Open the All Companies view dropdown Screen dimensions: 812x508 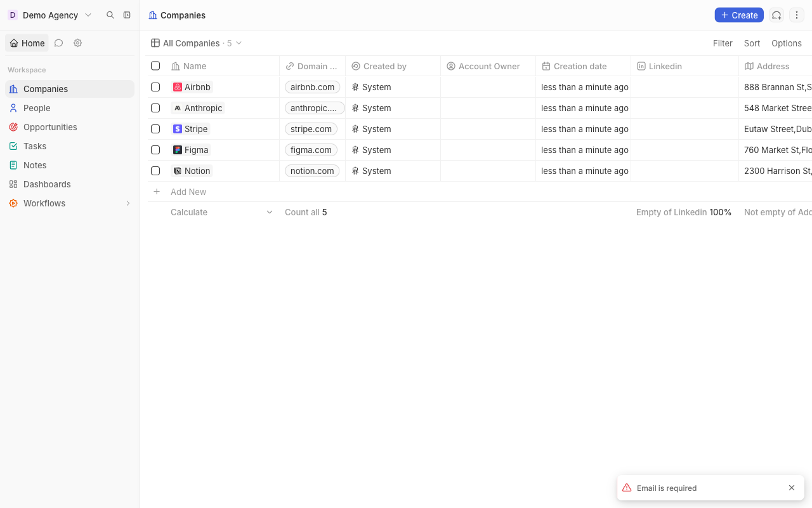point(196,43)
